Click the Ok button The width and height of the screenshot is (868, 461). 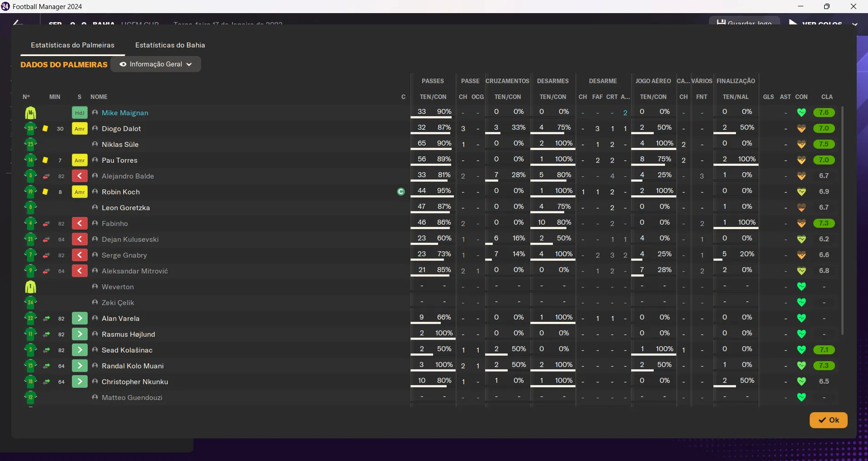pyautogui.click(x=828, y=420)
